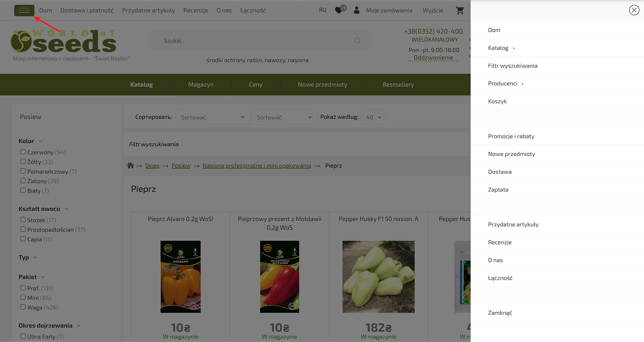The image size is (644, 342).
Task: Open Pepper Husky F1 product image
Action: click(x=378, y=277)
